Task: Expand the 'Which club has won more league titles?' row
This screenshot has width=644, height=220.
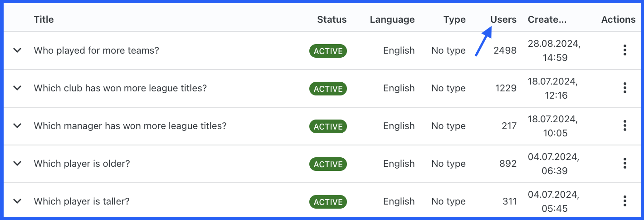Action: pyautogui.click(x=17, y=88)
